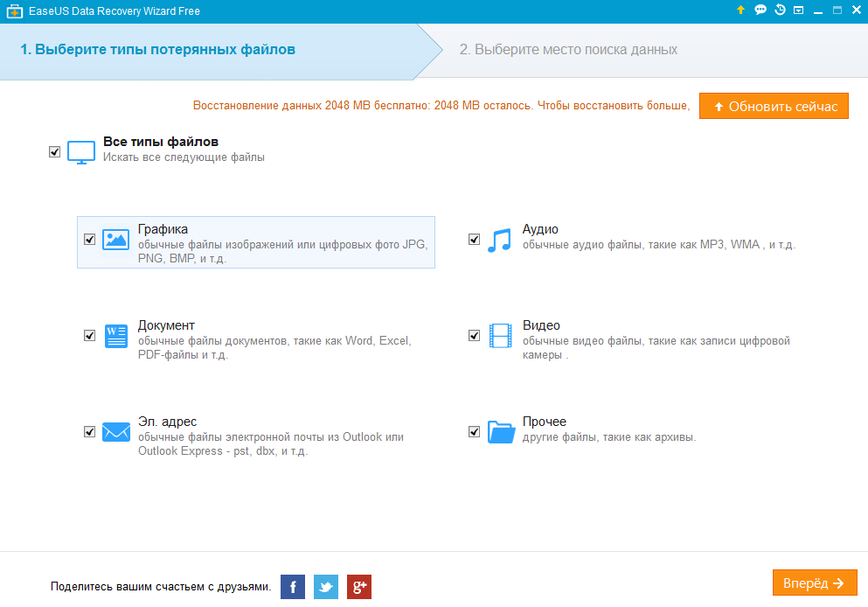The height and width of the screenshot is (607, 868).
Task: Click the Эл. адрес envelope icon
Action: [116, 432]
